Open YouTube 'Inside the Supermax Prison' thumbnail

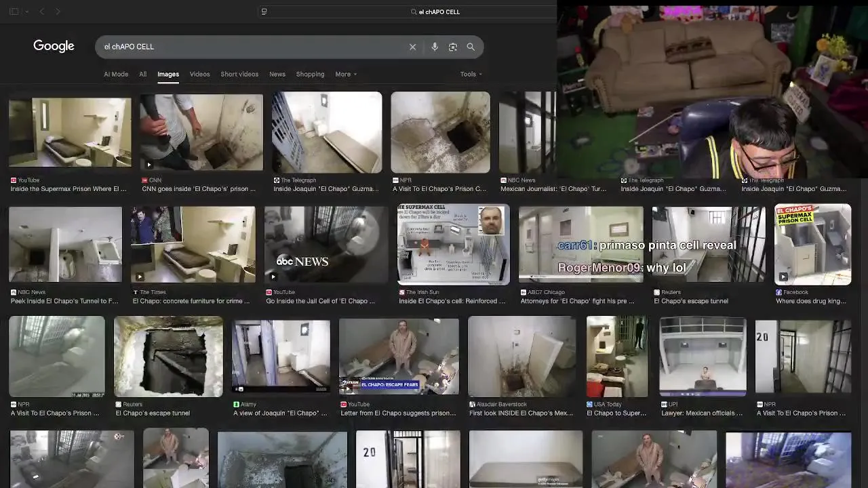tap(70, 132)
